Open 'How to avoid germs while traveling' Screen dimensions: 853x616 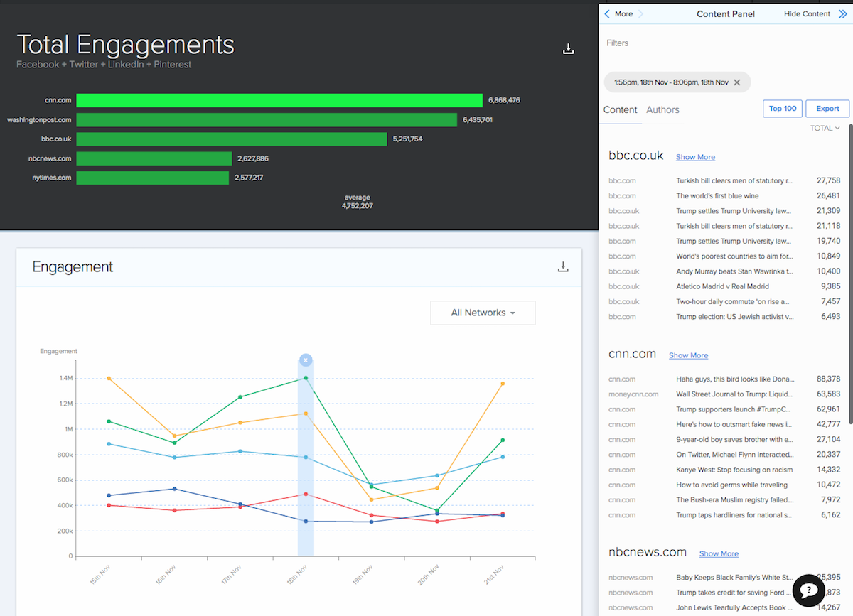732,485
